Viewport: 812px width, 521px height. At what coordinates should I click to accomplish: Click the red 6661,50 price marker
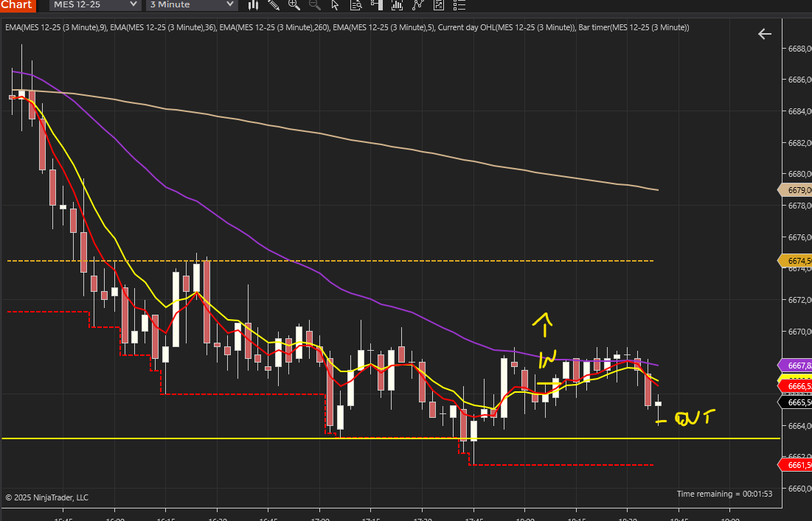pyautogui.click(x=796, y=464)
